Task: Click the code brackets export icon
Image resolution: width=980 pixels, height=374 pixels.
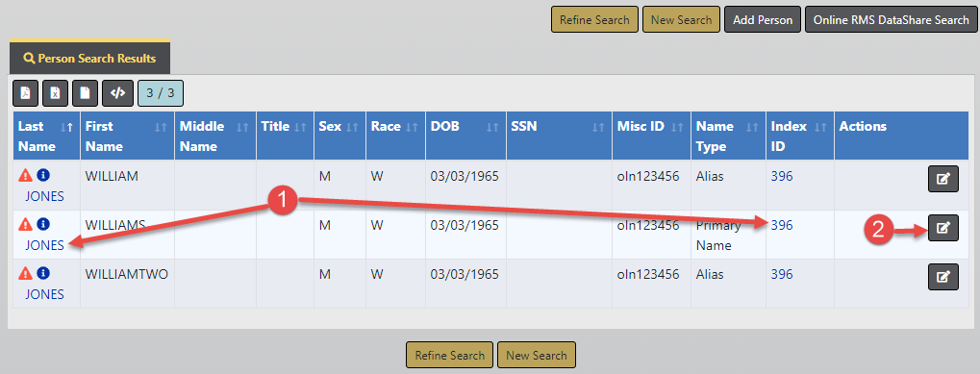Action: point(117,93)
